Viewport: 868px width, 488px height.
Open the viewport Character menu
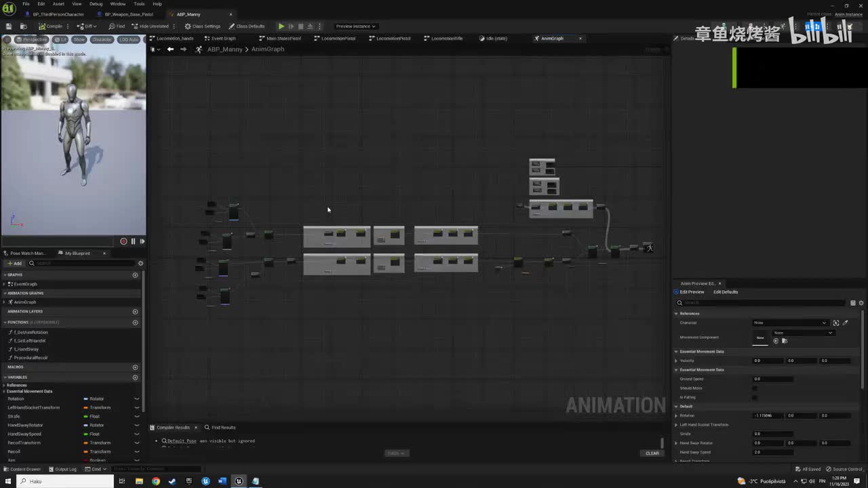pyautogui.click(x=102, y=39)
